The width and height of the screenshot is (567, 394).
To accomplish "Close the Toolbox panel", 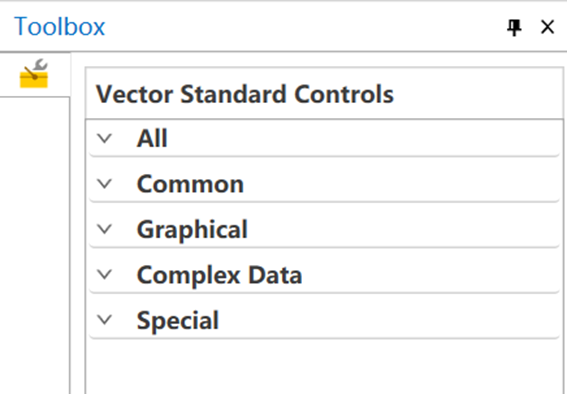I will pos(547,27).
